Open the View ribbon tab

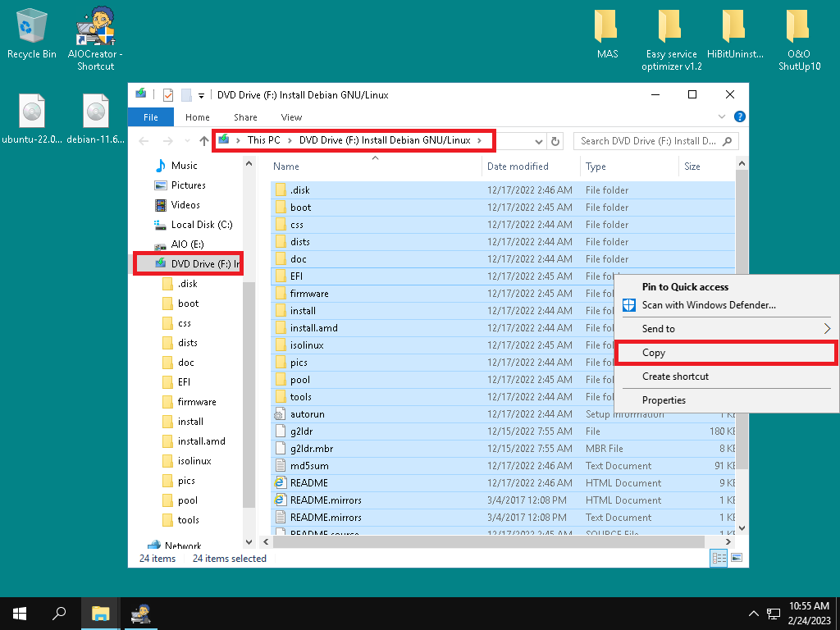(x=291, y=117)
